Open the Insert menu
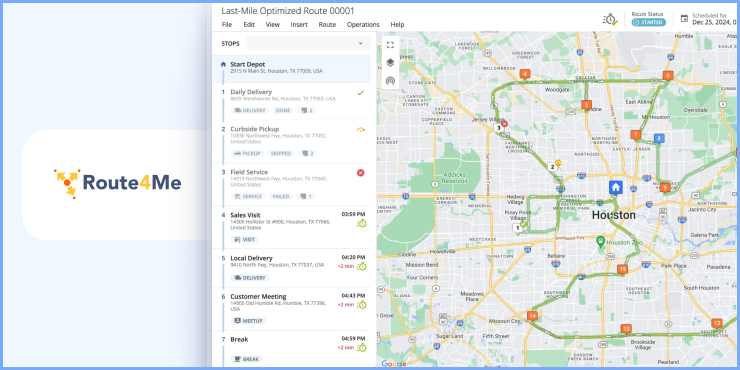This screenshot has height=370, width=740. 299,25
